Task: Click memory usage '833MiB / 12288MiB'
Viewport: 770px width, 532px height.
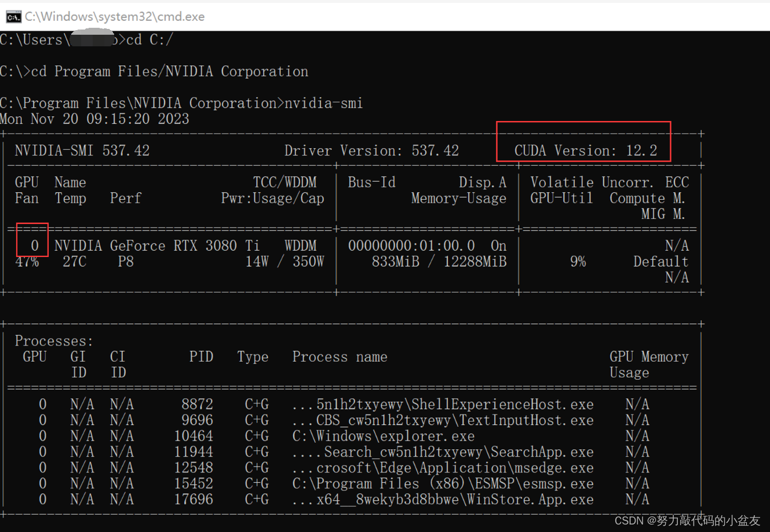Action: click(x=439, y=262)
